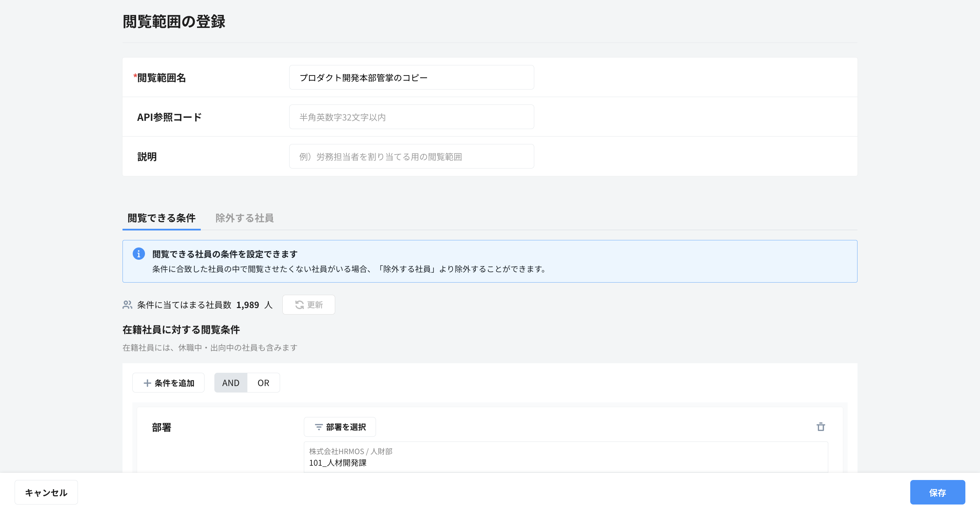Select the AND condition operator
The image size is (980, 512).
tap(231, 383)
